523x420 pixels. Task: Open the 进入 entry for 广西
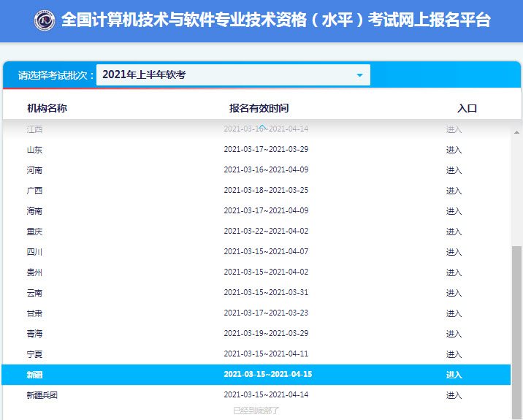coord(454,191)
